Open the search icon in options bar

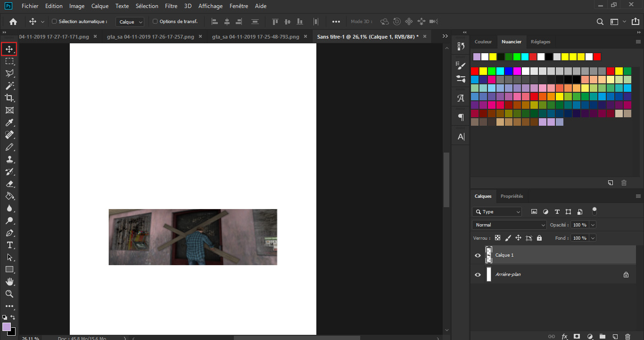point(600,22)
